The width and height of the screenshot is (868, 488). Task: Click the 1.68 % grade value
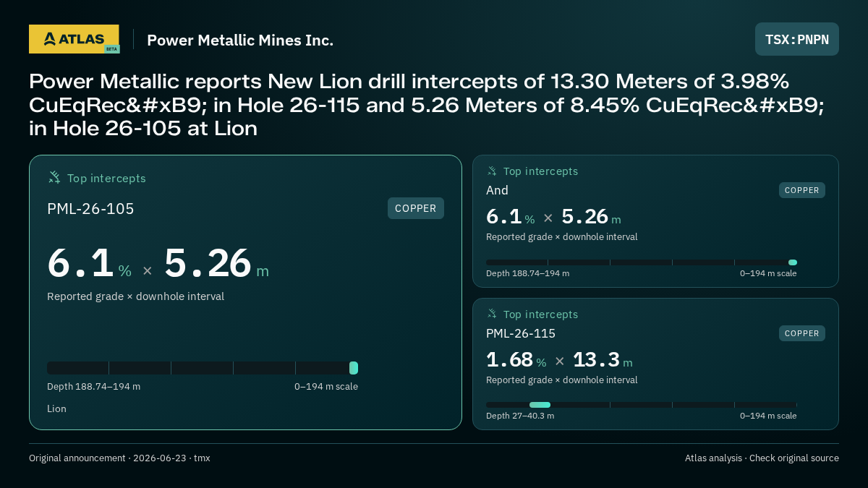click(x=516, y=360)
